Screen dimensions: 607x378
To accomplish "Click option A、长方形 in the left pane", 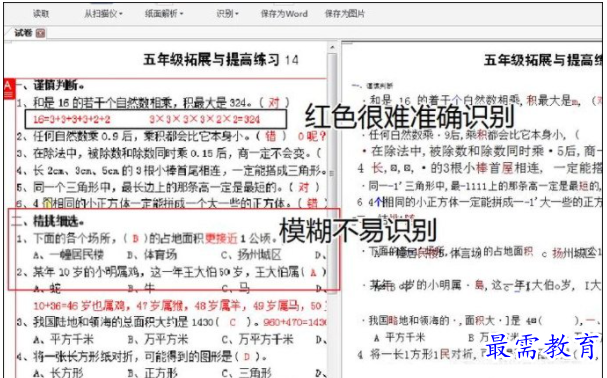I will coord(58,373).
